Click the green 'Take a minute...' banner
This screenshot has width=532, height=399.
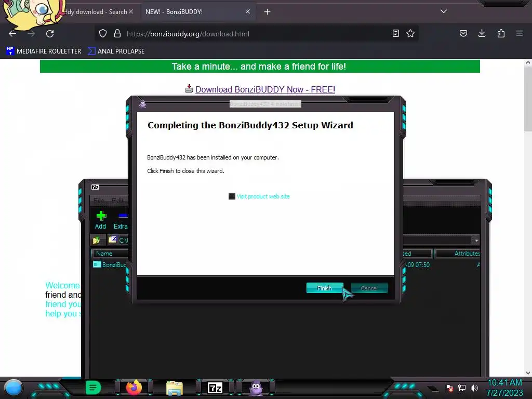[260, 66]
